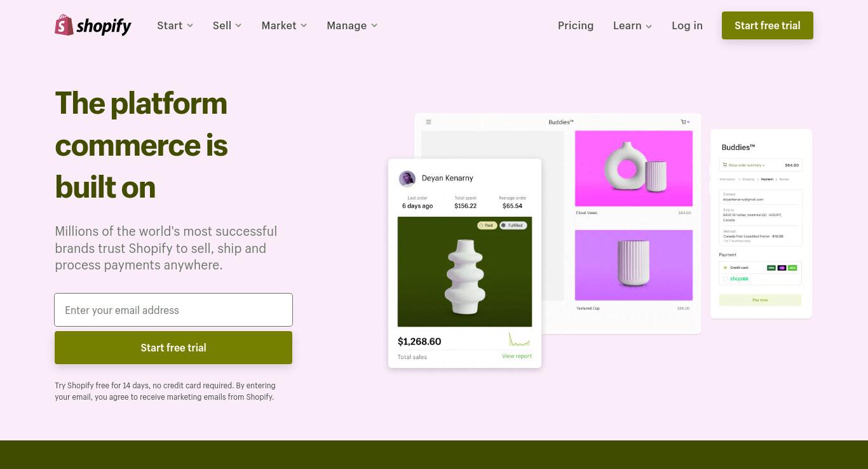The image size is (868, 469).
Task: Open the Manage navigation menu
Action: [x=352, y=25]
